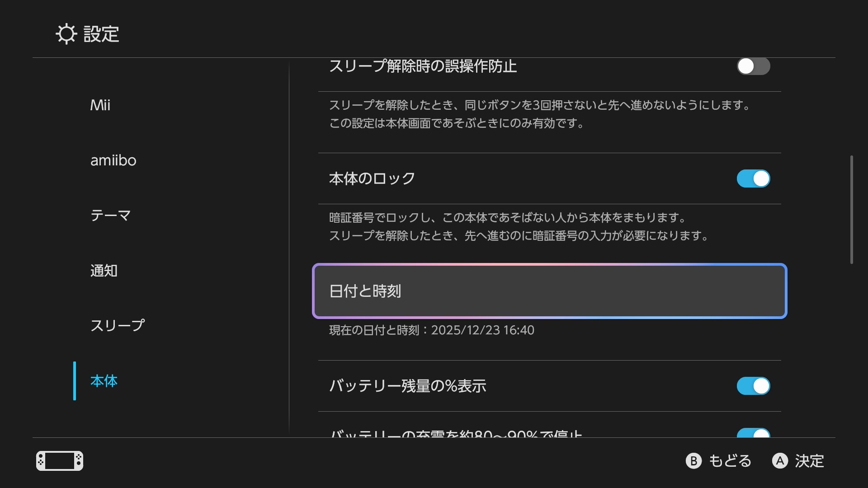This screenshot has height=488, width=868.
Task: Switch to the テーマ settings section
Action: pos(110,216)
